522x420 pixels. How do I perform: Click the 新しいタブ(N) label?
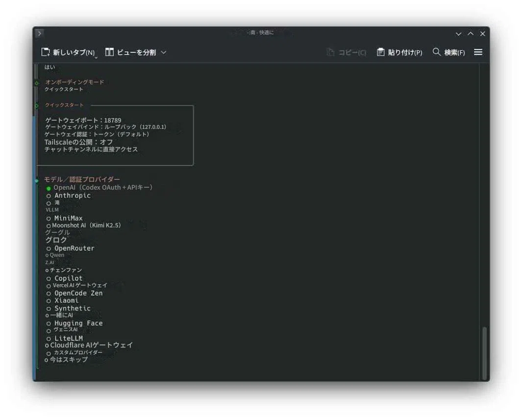[74, 52]
